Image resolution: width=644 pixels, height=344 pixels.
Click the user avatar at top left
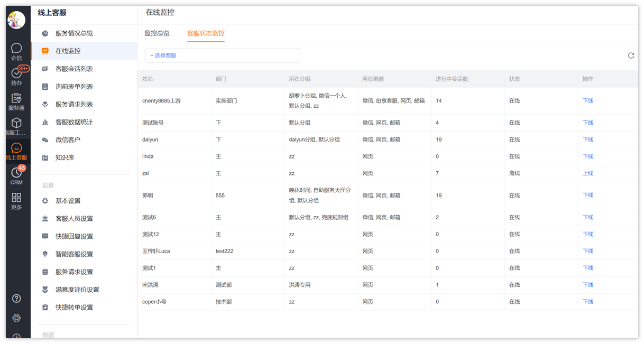click(x=16, y=20)
